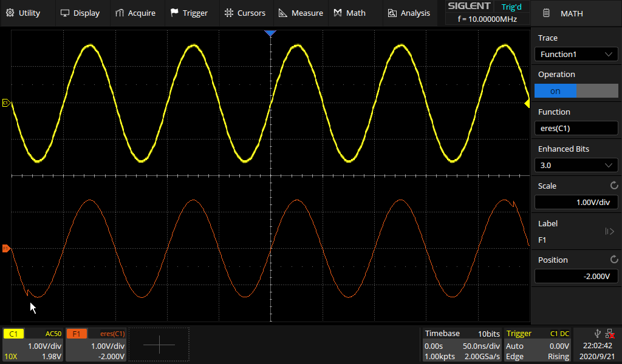
Task: Toggle the Operation on switch
Action: 576,91
